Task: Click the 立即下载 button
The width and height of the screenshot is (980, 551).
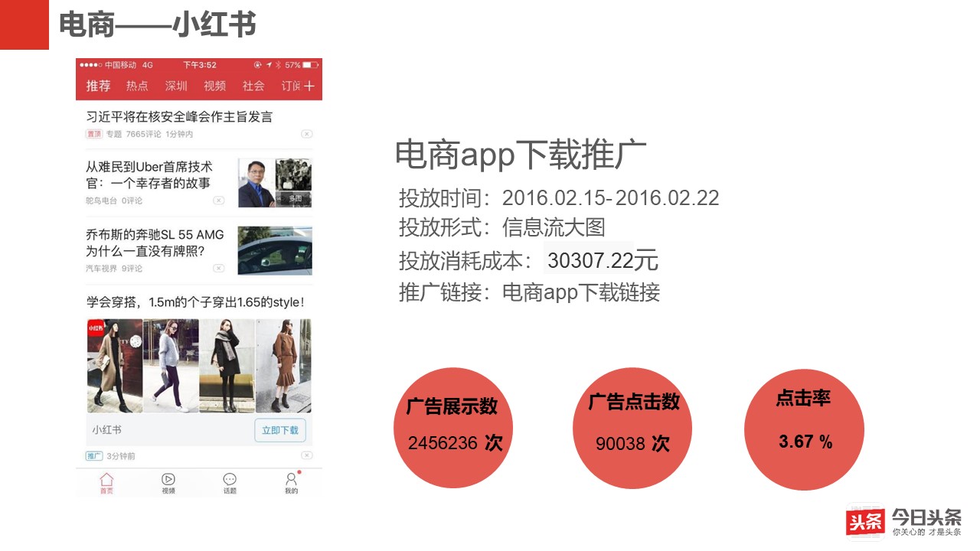Action: [280, 430]
